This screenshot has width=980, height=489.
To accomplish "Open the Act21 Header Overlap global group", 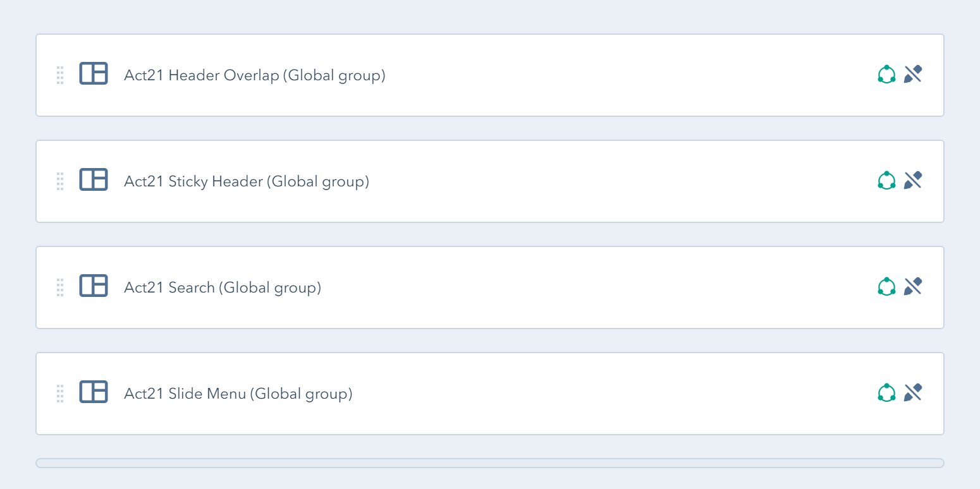I will (254, 75).
